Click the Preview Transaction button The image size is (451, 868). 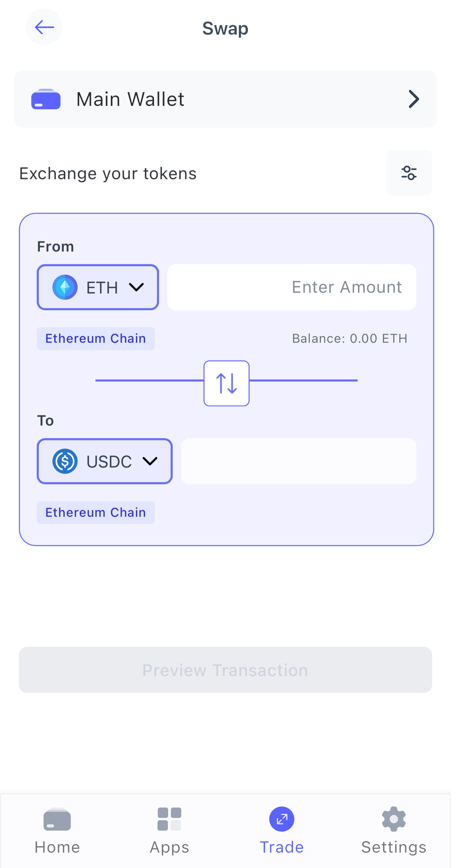point(225,670)
